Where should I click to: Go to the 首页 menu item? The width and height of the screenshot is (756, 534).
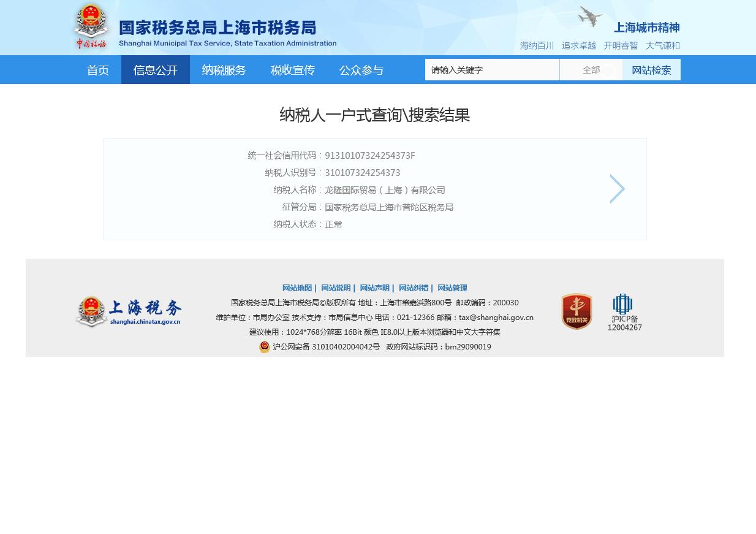click(98, 70)
